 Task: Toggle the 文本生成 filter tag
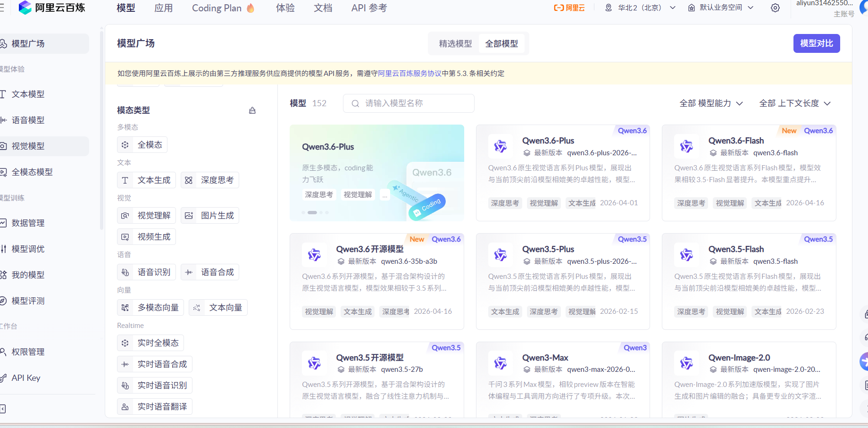146,180
